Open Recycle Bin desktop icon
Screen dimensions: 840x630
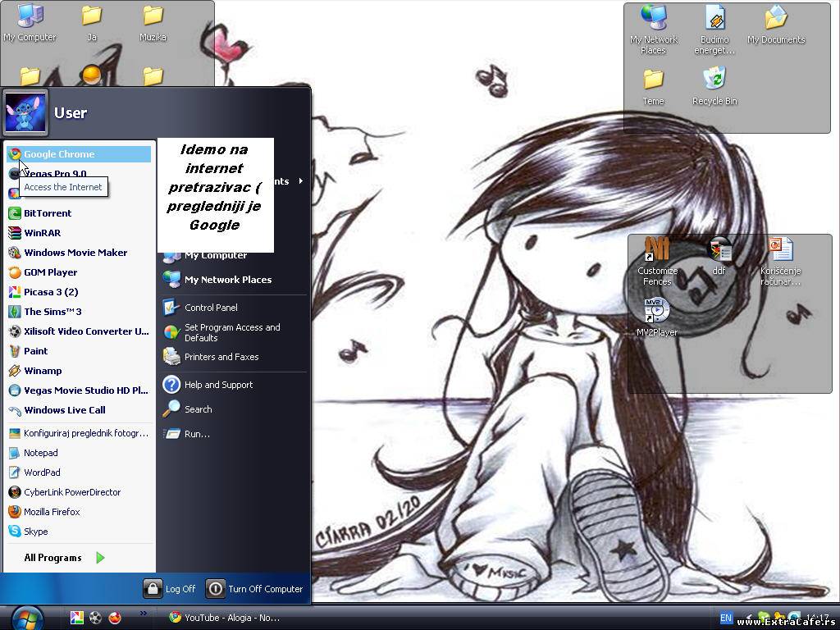tap(714, 85)
